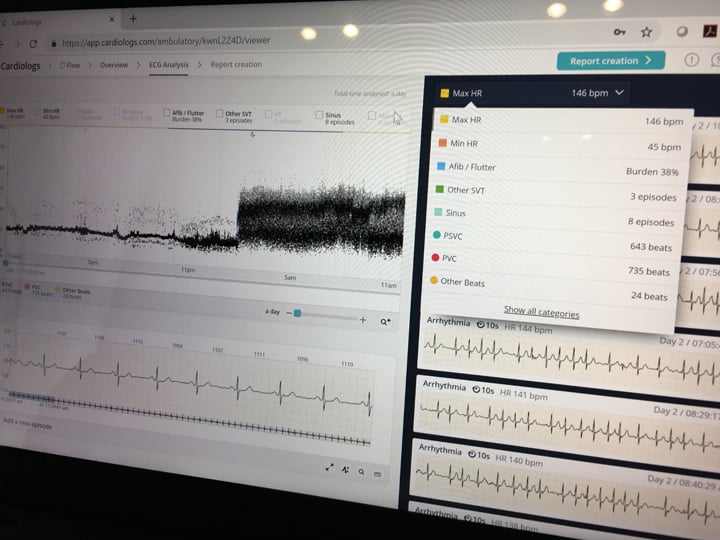This screenshot has width=720, height=540.
Task: Open the Flow breadcrumb step
Action: 70,65
